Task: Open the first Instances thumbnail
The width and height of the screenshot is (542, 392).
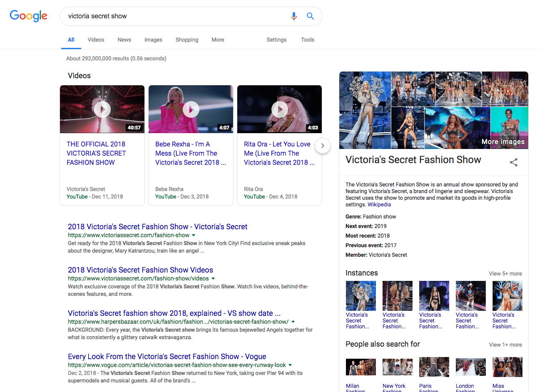Action: [361, 296]
